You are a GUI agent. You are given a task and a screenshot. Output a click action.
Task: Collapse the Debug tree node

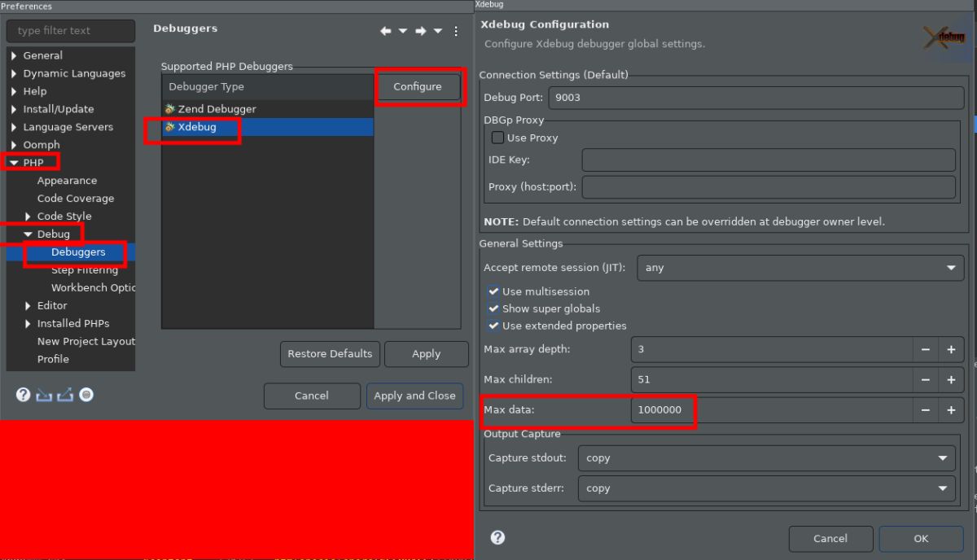tap(28, 234)
